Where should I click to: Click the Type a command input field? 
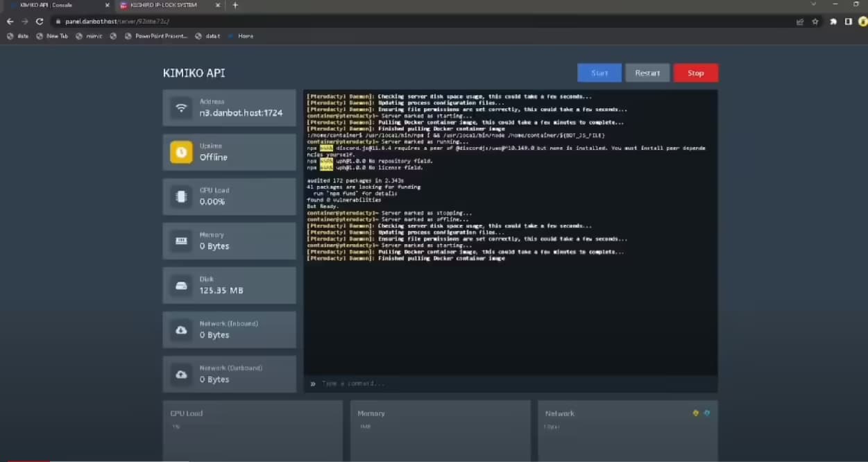pyautogui.click(x=416, y=383)
